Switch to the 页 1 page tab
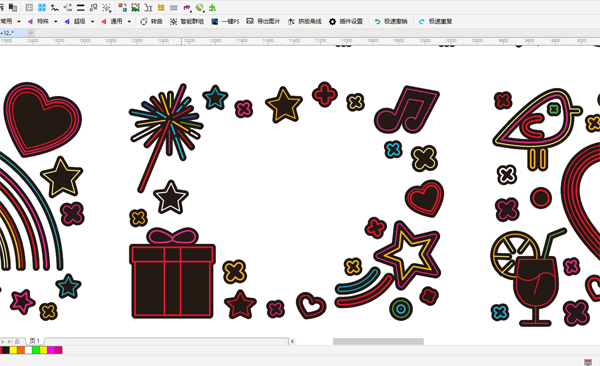This screenshot has width=600, height=366. click(34, 341)
